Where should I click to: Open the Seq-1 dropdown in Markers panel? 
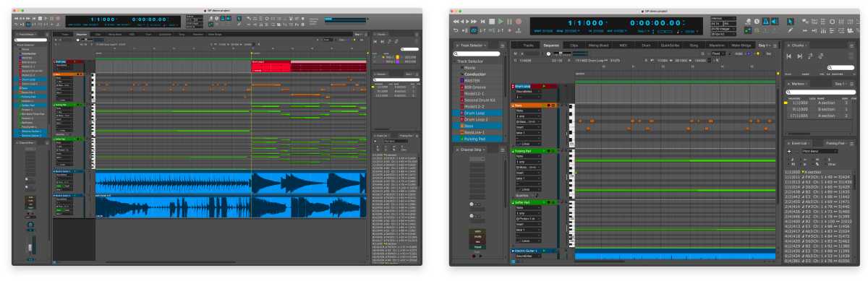coord(840,84)
